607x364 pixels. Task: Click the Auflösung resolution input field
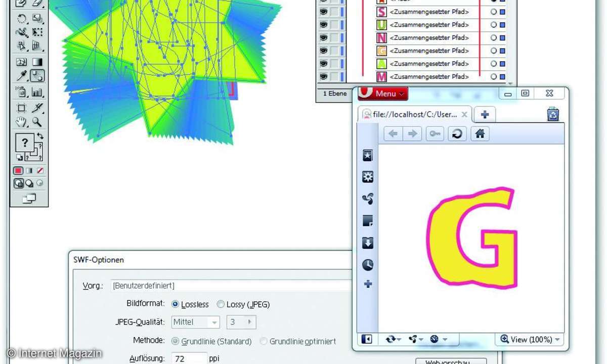(x=189, y=358)
